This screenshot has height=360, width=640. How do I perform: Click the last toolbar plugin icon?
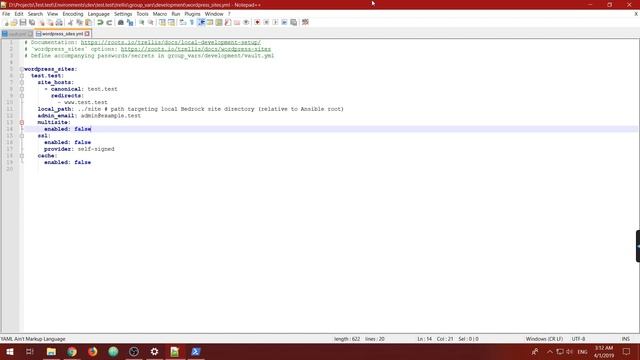[x=305, y=22]
